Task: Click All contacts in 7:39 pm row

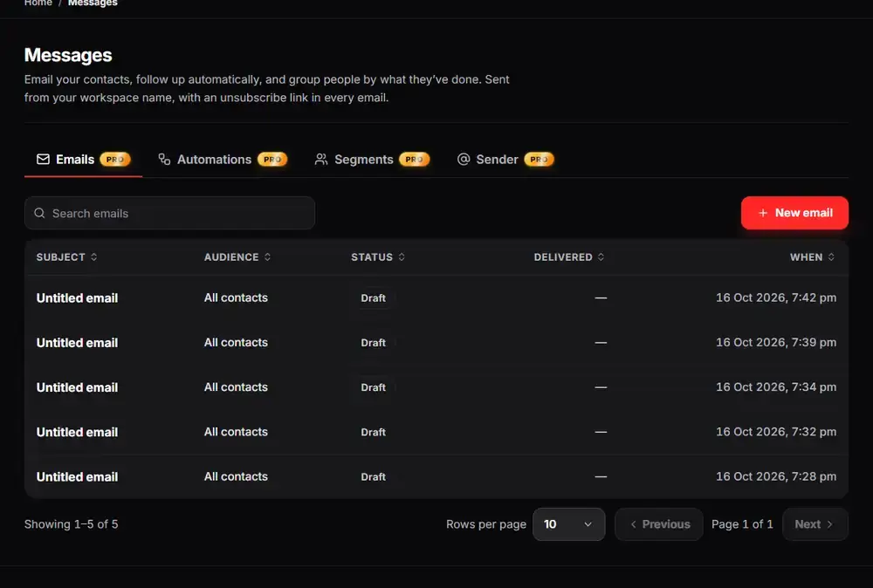Action: 236,343
